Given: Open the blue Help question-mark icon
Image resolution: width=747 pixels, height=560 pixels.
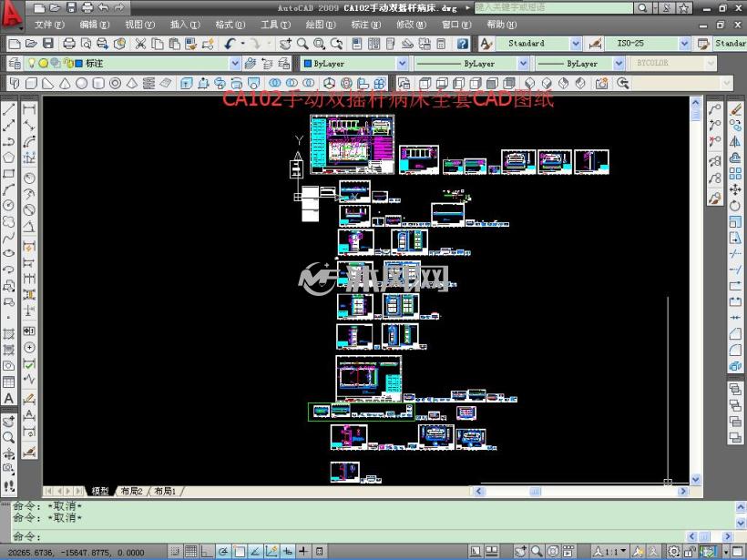Looking at the screenshot, I should [462, 44].
